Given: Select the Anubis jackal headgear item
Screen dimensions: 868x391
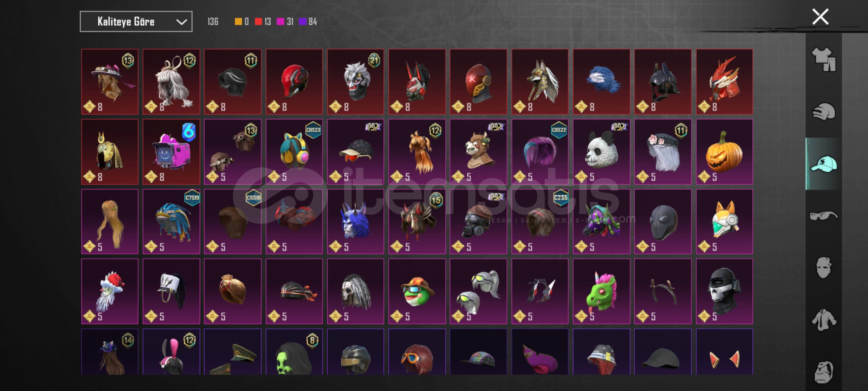Looking at the screenshot, I should pyautogui.click(x=540, y=81).
